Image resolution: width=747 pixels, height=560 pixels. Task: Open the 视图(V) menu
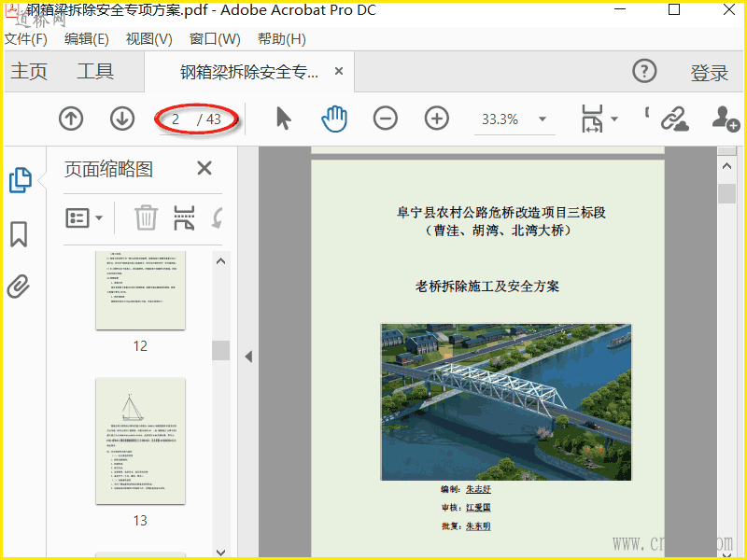pyautogui.click(x=148, y=39)
